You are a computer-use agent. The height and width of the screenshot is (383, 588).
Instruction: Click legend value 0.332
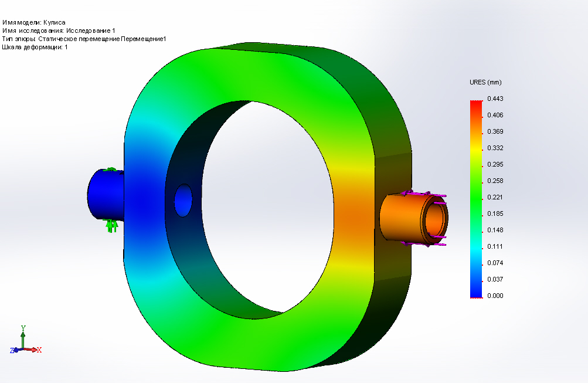(495, 148)
